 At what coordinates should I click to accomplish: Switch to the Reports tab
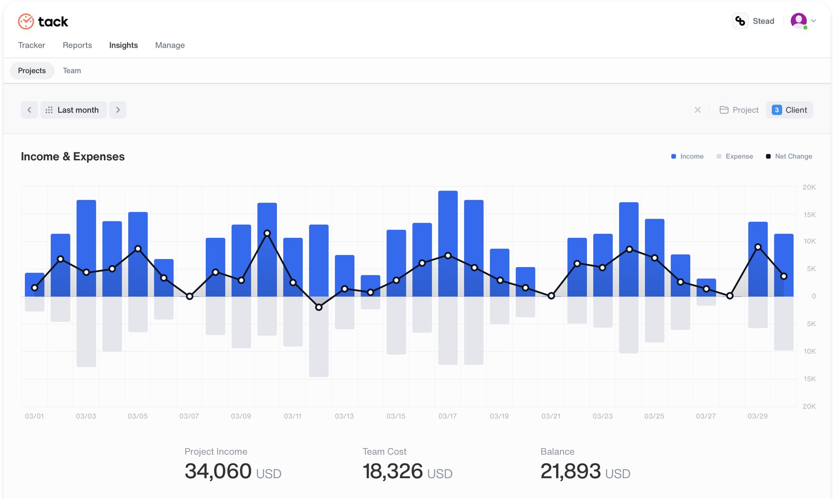(77, 45)
